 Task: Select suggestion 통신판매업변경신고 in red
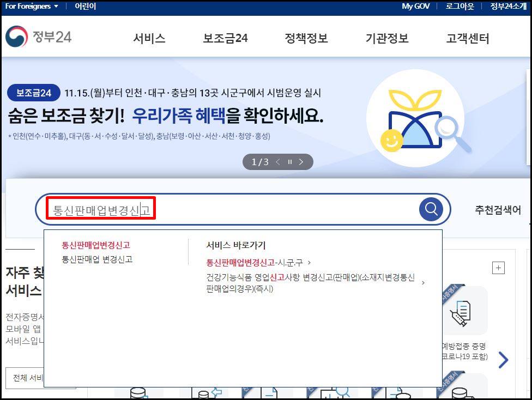coord(96,245)
